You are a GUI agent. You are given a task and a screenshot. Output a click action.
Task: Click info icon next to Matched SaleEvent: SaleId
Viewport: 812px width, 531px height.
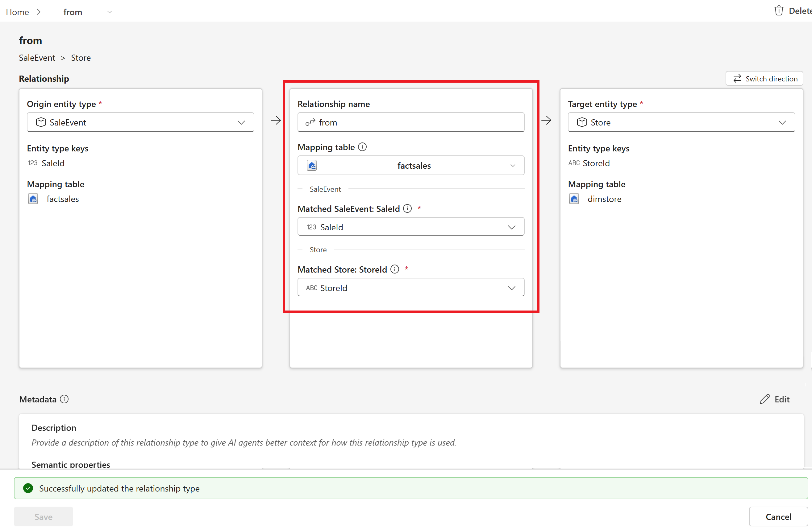point(407,208)
